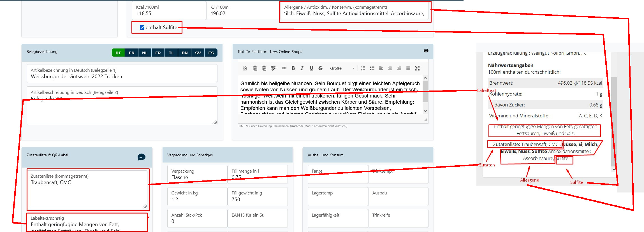Center-align the editor text
The height and width of the screenshot is (232, 644).
pyautogui.click(x=390, y=68)
